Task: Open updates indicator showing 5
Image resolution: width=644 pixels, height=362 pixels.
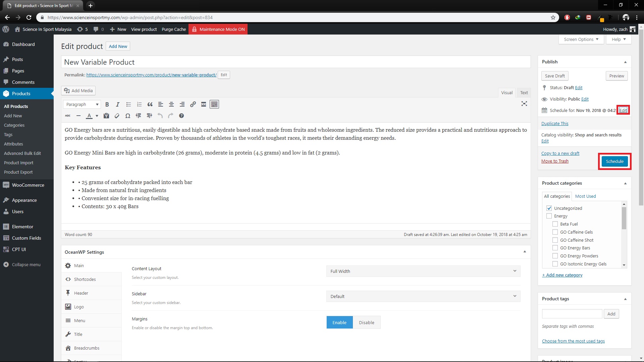Action: point(82,29)
